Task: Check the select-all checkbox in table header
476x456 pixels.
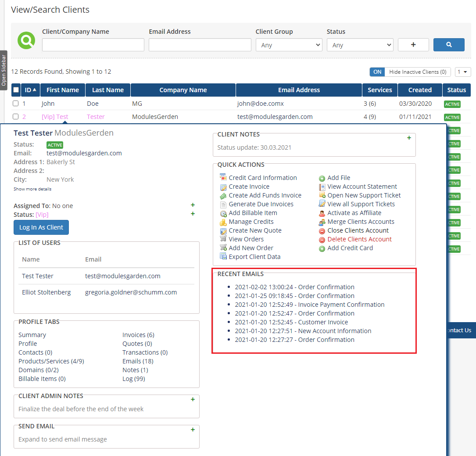Action: click(x=16, y=90)
